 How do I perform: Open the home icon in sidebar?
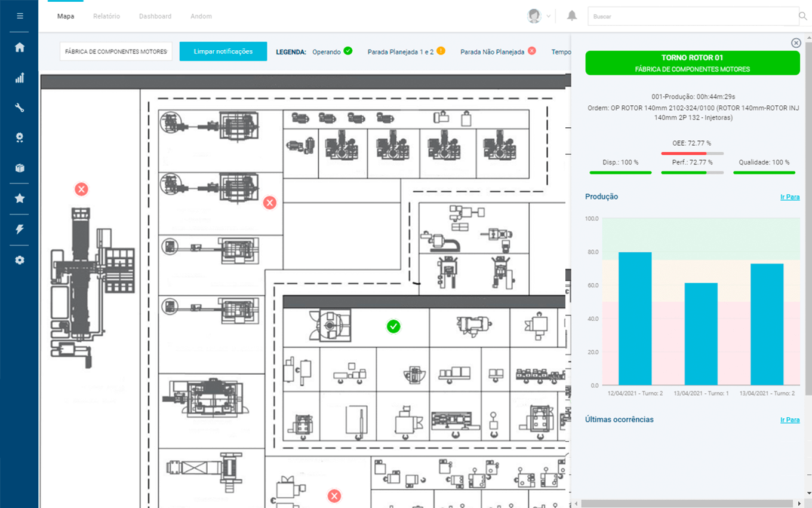point(20,47)
